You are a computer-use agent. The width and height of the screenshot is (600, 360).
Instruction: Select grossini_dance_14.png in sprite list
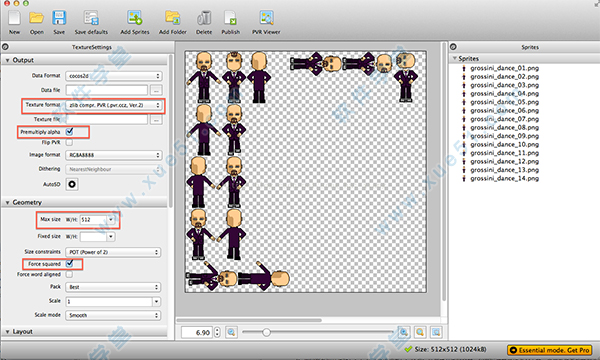pyautogui.click(x=504, y=178)
